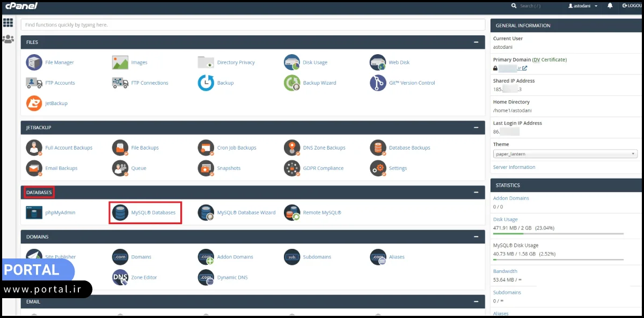
Task: Click the Server Information link
Action: tap(514, 167)
